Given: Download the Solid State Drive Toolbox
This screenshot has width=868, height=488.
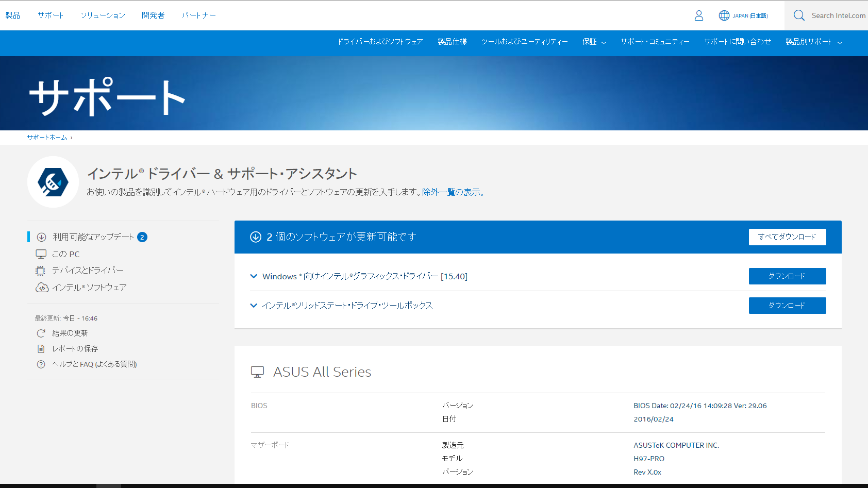Looking at the screenshot, I should [x=788, y=306].
